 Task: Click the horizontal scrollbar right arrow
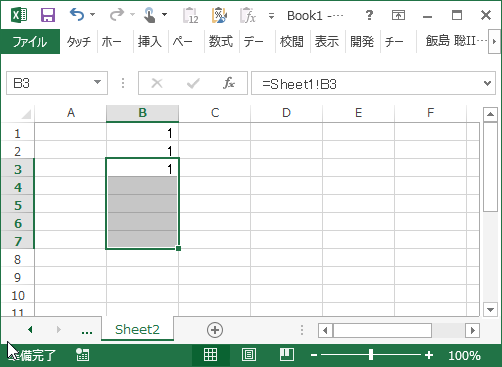[473, 330]
